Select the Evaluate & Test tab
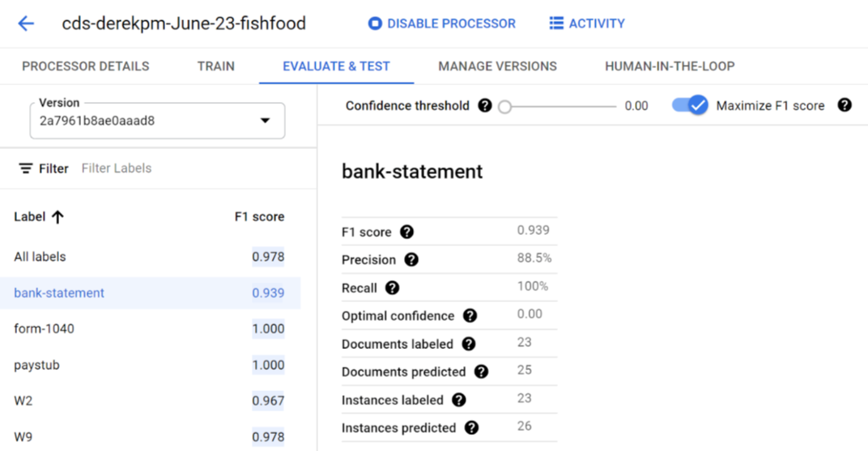This screenshot has height=451, width=868. point(336,66)
